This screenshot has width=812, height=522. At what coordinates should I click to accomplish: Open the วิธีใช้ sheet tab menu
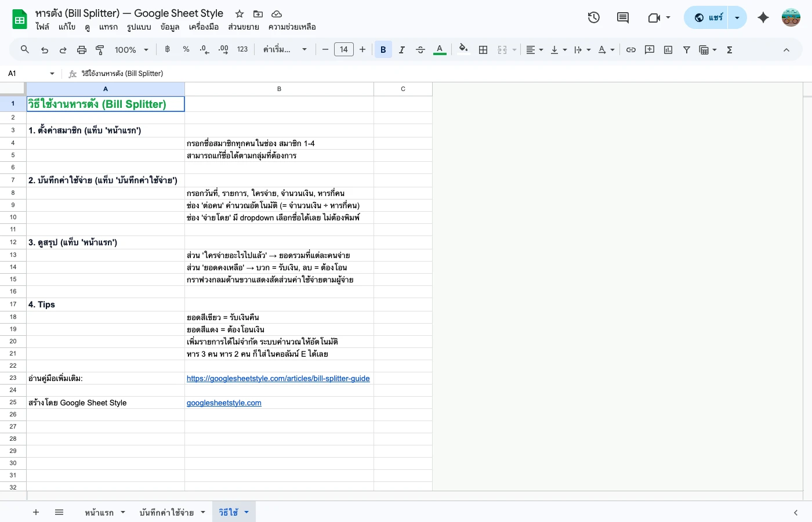coord(246,512)
